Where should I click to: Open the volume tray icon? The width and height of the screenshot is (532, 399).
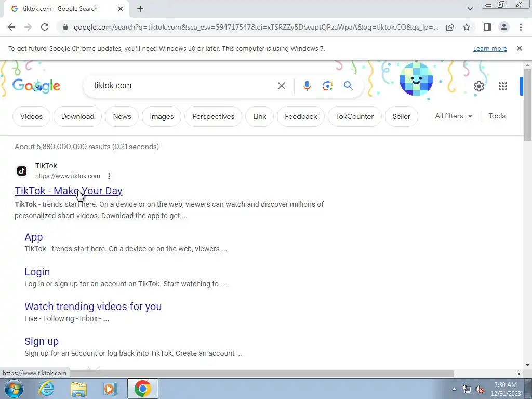coord(480,390)
